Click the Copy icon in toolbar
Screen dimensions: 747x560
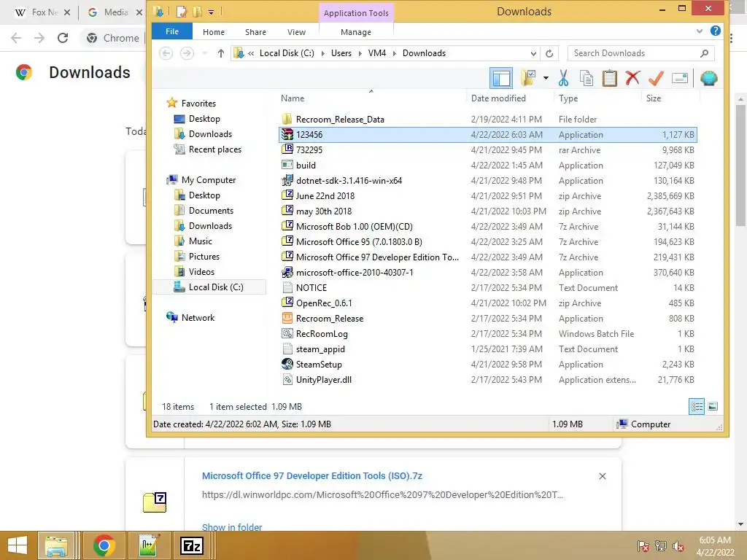pyautogui.click(x=587, y=78)
